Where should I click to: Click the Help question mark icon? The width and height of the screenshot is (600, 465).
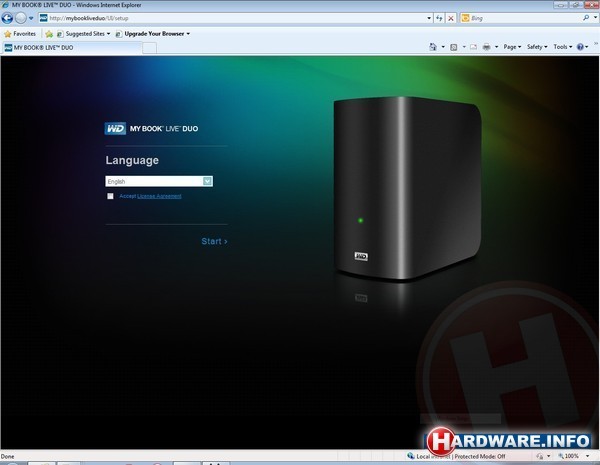[x=580, y=47]
